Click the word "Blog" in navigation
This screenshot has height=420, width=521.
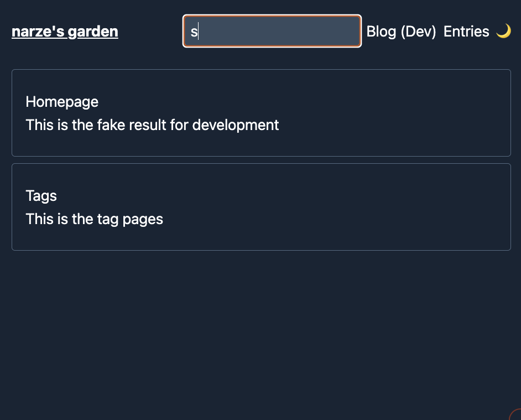click(381, 32)
